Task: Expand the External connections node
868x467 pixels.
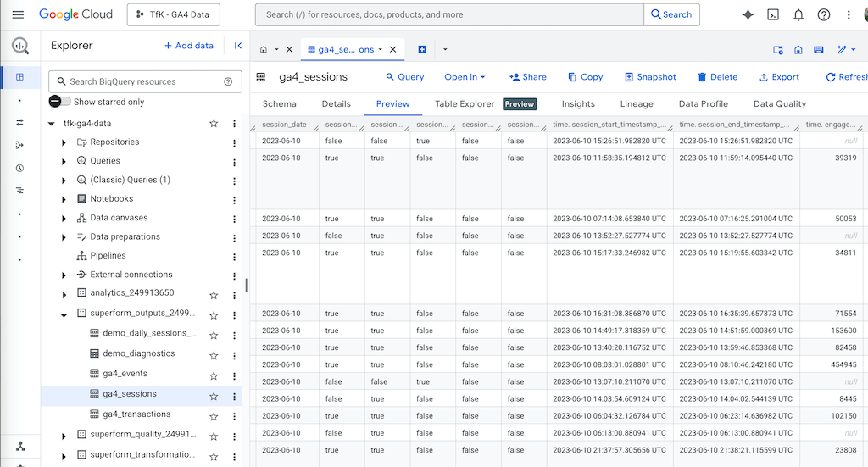Action: pyautogui.click(x=64, y=275)
